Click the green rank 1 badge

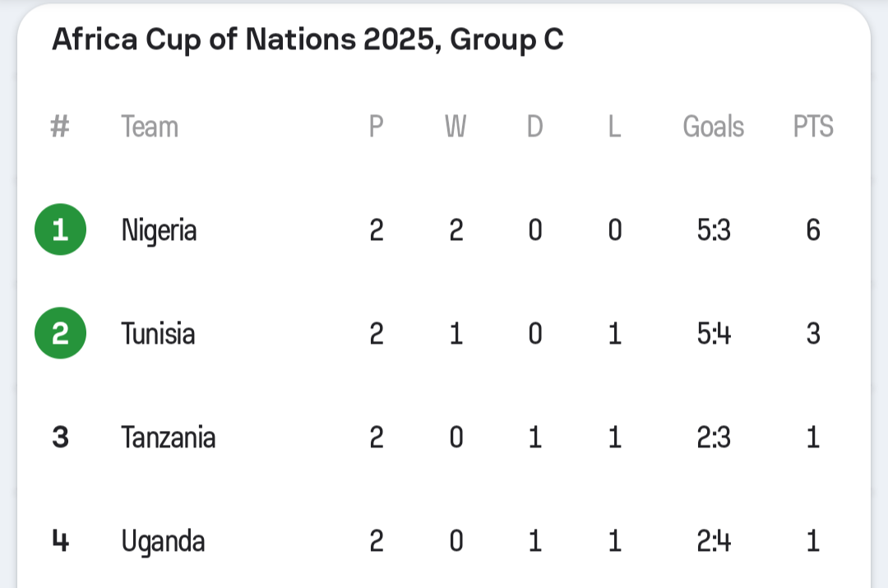[60, 230]
